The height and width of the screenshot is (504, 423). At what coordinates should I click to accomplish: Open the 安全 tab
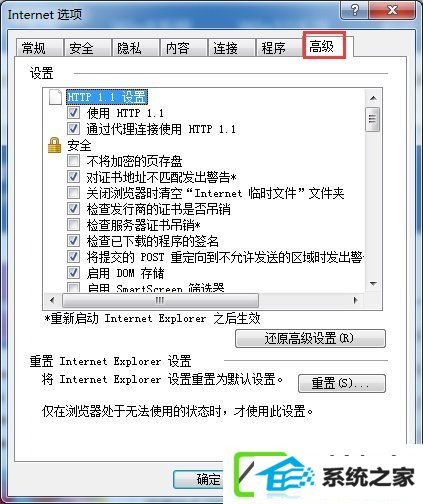(x=81, y=48)
